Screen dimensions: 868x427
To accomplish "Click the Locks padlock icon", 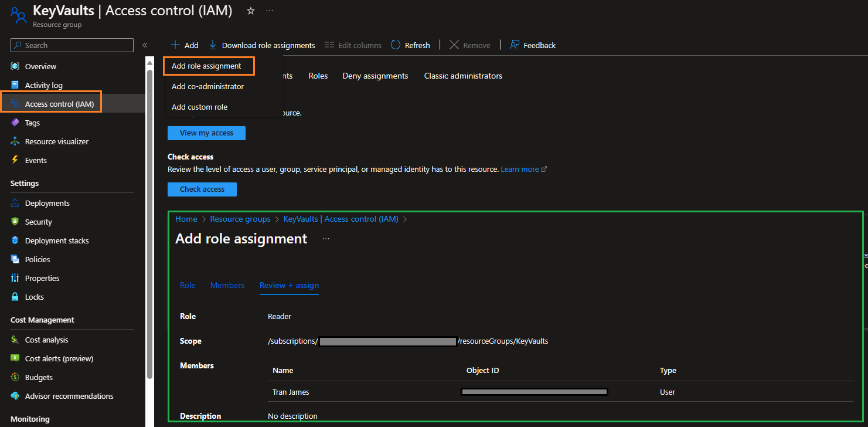I will [15, 297].
